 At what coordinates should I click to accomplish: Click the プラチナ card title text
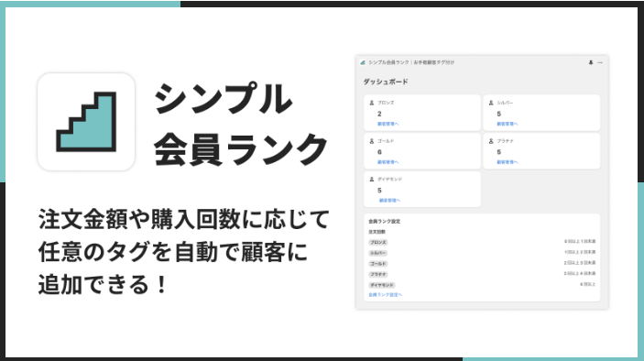click(x=505, y=141)
